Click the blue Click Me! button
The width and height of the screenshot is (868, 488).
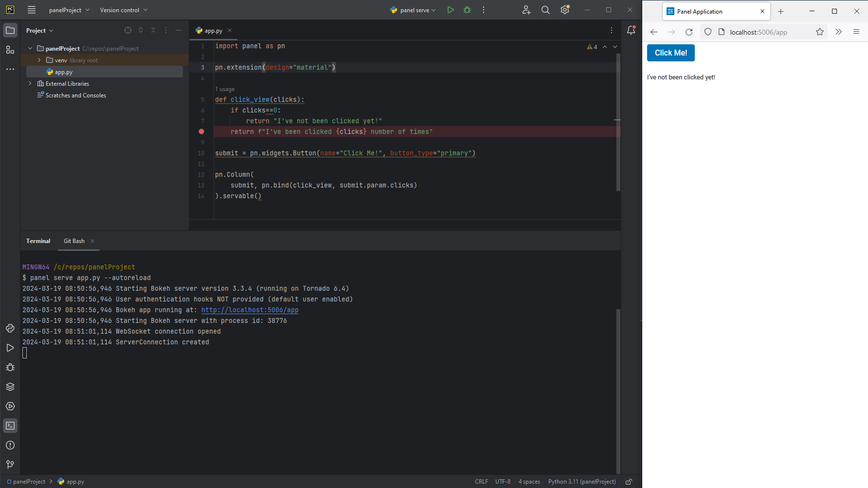coord(671,53)
